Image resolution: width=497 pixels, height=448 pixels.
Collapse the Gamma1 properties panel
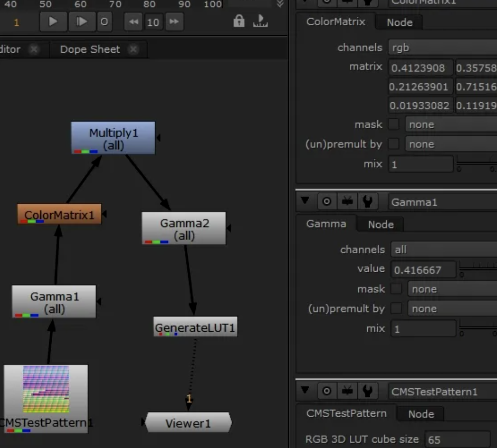[305, 200]
